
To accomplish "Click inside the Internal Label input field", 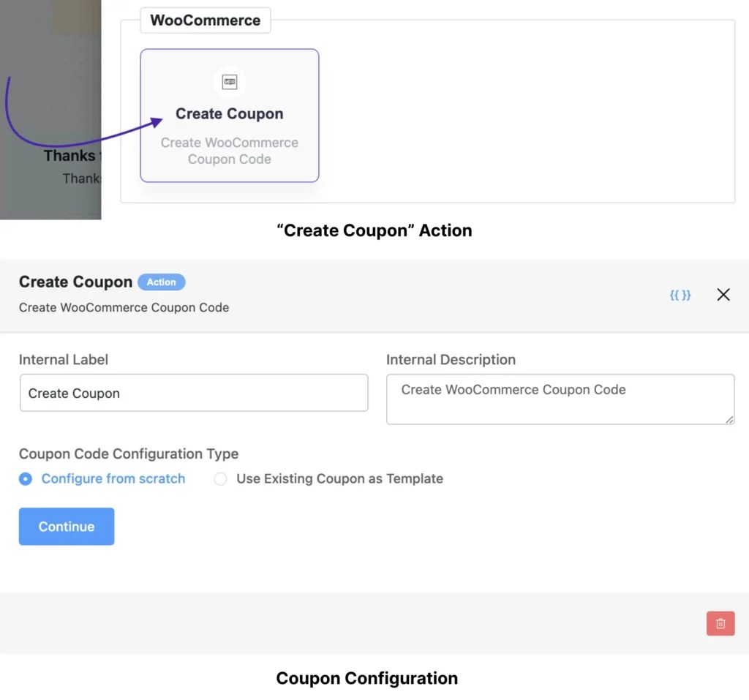I will (x=194, y=393).
